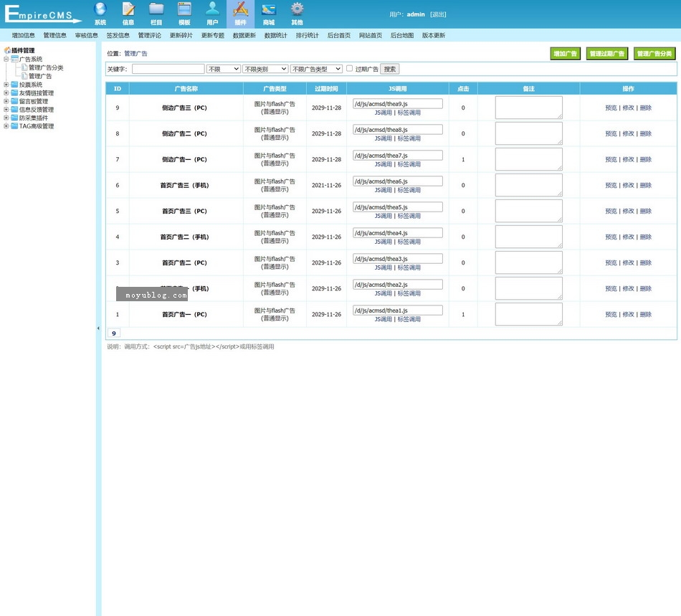The image size is (681, 616).
Task: Click the 插件管理 home icon in sidebar
Action: [x=7, y=50]
